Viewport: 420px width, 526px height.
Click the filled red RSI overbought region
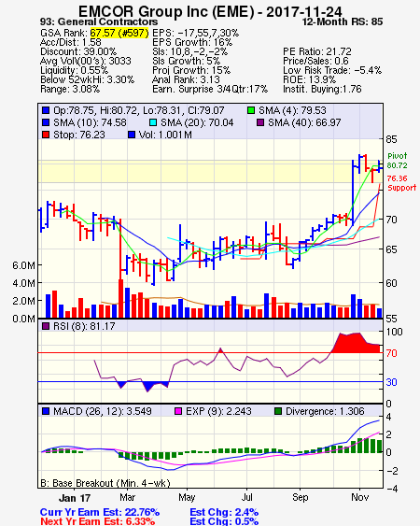357,343
